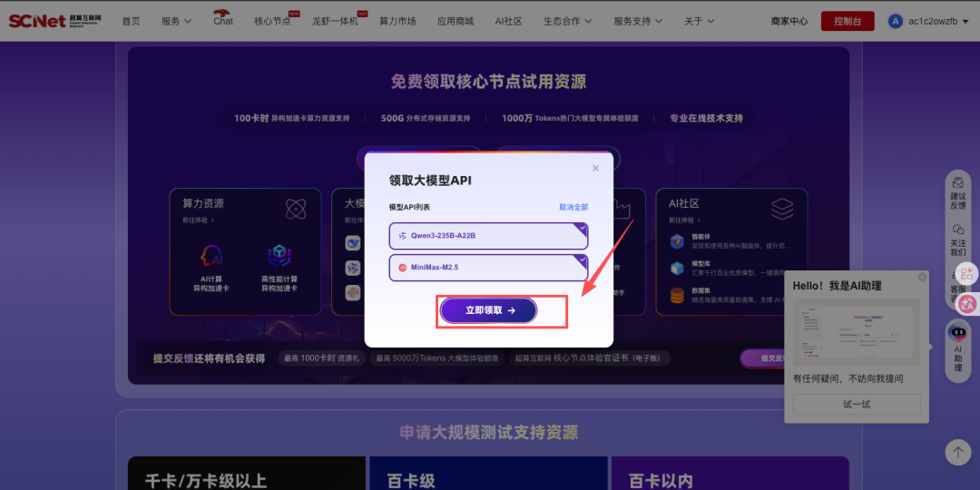Click the 百卡级 card
The width and height of the screenshot is (980, 490).
pos(488,473)
